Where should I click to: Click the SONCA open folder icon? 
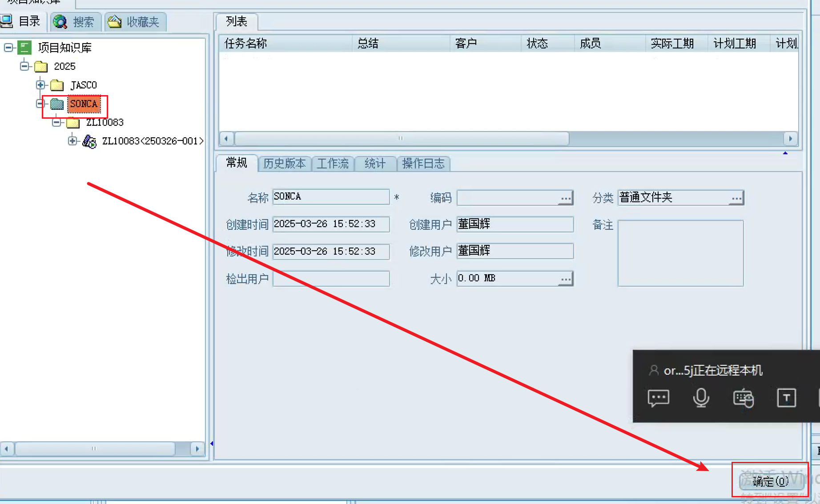[x=57, y=104]
